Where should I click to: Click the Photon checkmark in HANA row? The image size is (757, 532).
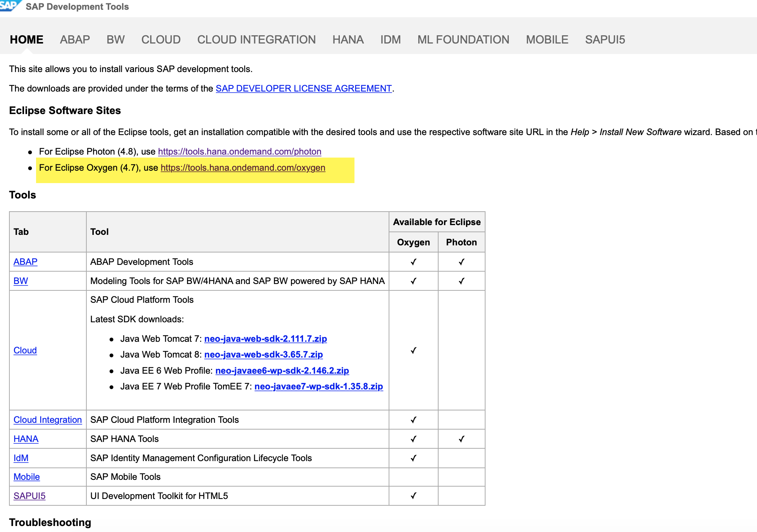[461, 439]
